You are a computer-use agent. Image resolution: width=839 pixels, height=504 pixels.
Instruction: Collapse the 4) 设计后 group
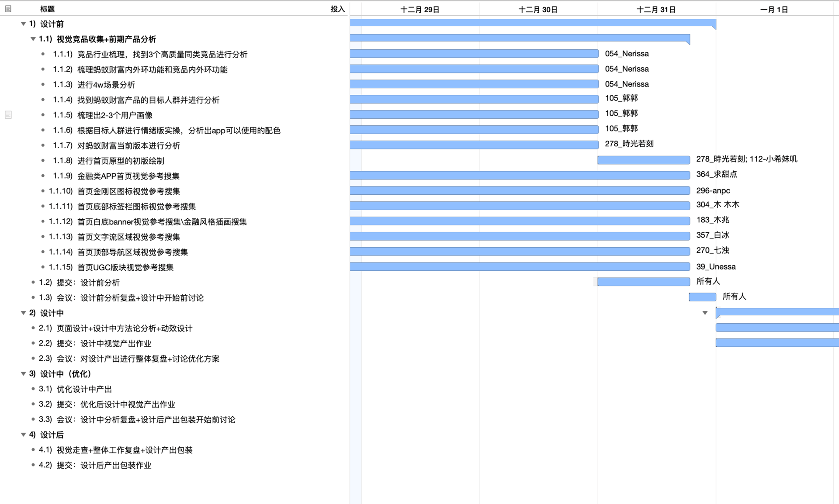(x=24, y=435)
